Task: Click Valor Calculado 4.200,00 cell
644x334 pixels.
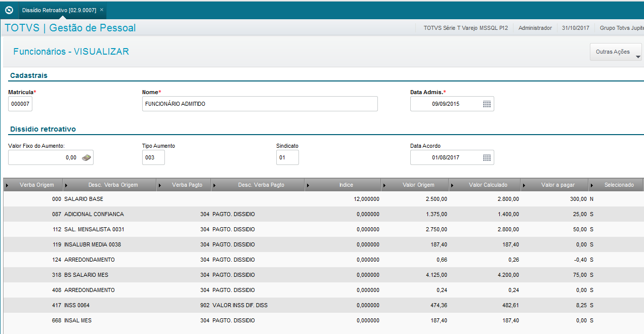Action: [508, 275]
